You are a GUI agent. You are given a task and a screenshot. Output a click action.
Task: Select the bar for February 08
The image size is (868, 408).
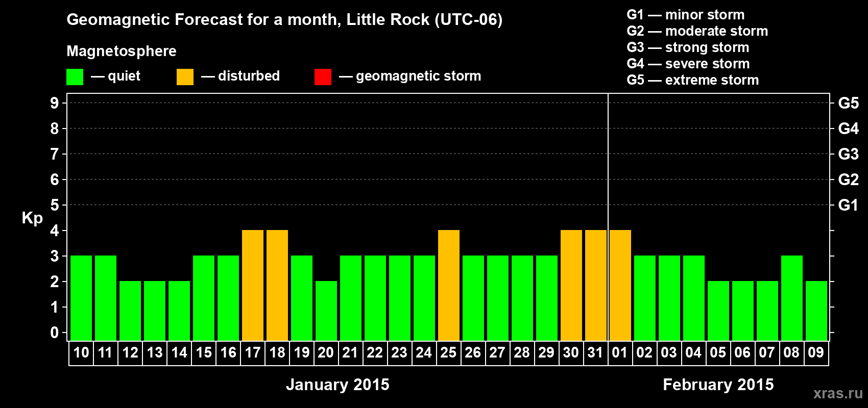(792, 298)
